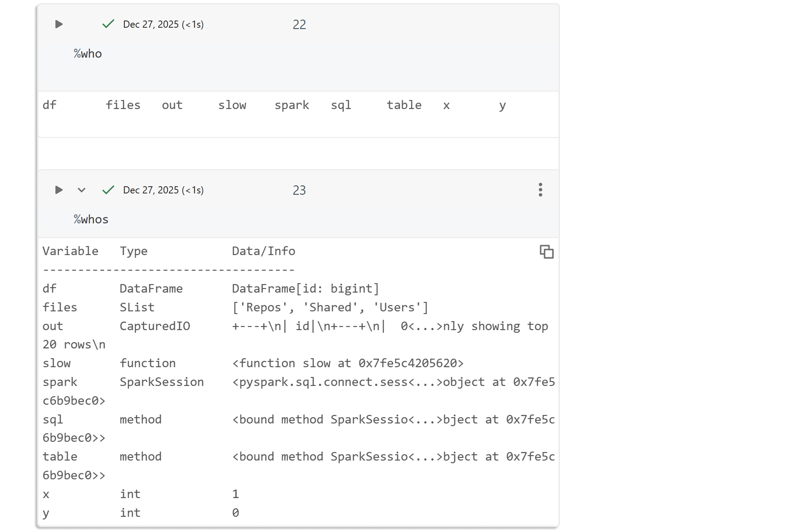Viewport: 799px width, 532px height.
Task: Click 'spark' in the %who output
Action: pos(291,105)
